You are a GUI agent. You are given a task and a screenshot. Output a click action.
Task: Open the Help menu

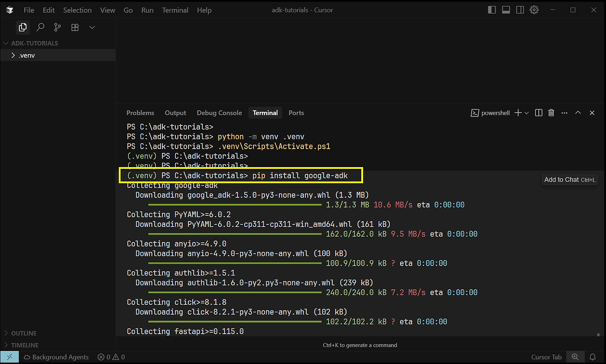(204, 10)
